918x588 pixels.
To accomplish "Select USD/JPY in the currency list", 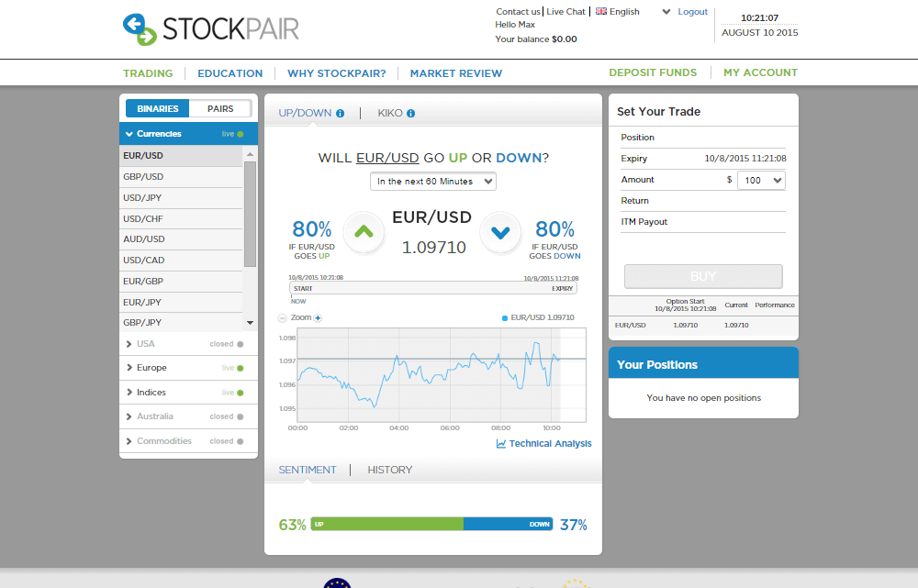I will (181, 198).
